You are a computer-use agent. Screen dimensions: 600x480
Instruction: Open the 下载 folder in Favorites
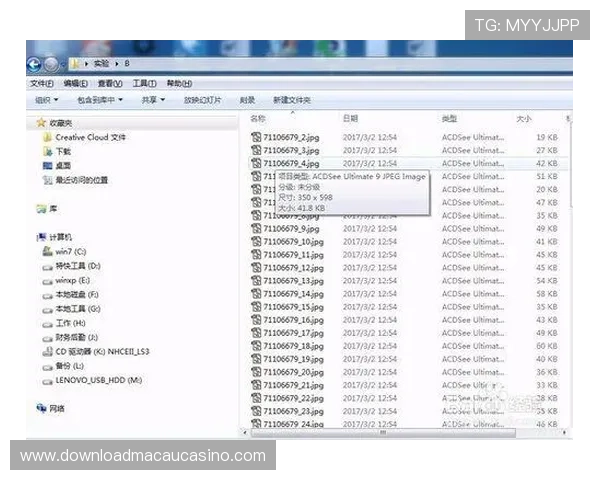coord(62,151)
